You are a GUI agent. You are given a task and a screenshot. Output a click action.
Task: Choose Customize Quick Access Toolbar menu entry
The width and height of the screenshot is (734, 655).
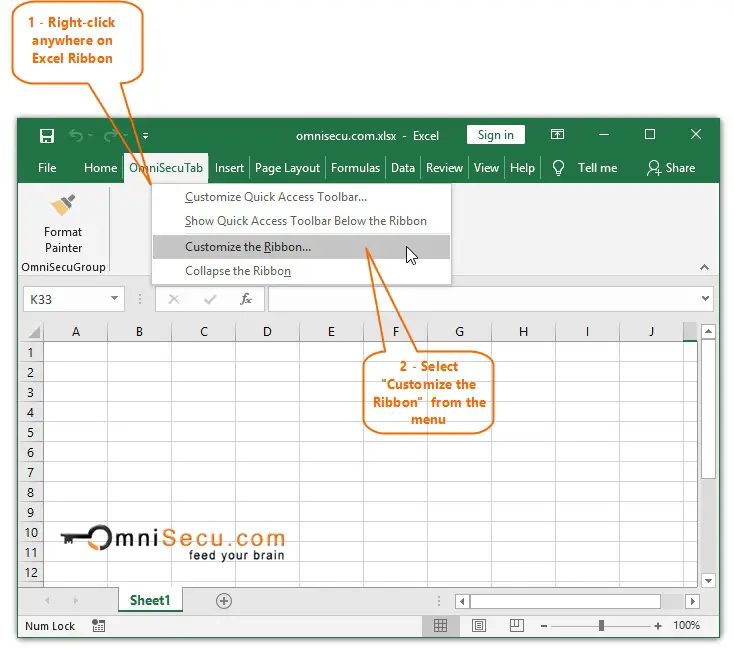pyautogui.click(x=301, y=197)
